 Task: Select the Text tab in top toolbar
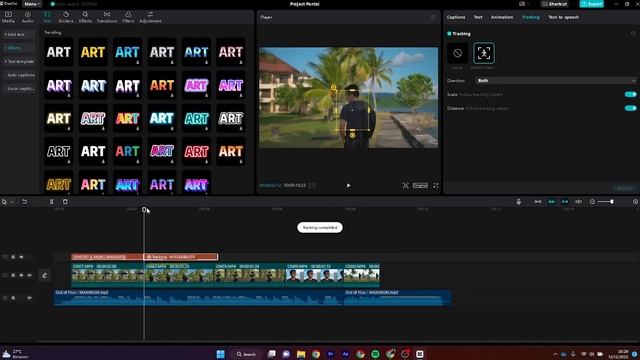47,17
